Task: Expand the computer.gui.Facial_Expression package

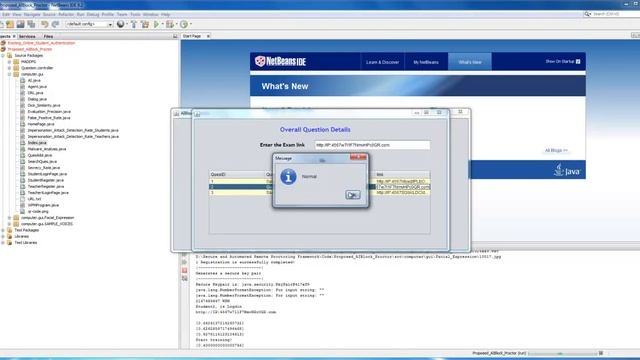Action: pos(10,218)
